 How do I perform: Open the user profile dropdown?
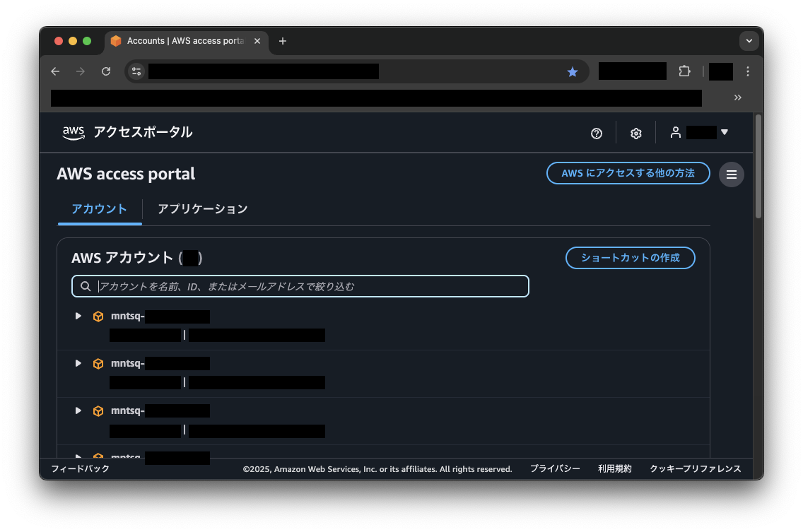[x=699, y=133]
